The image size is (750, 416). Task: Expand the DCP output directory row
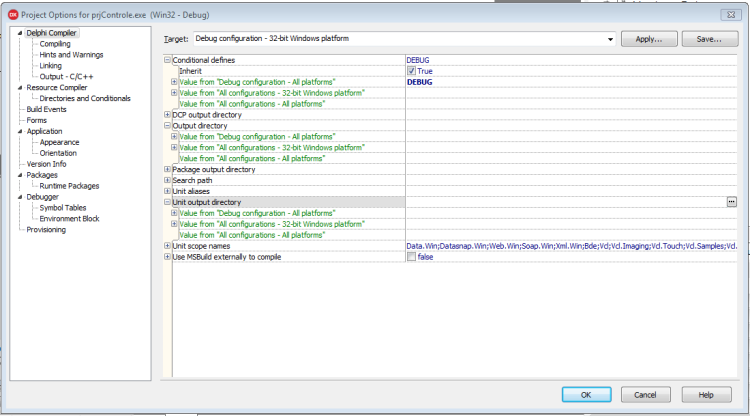167,115
